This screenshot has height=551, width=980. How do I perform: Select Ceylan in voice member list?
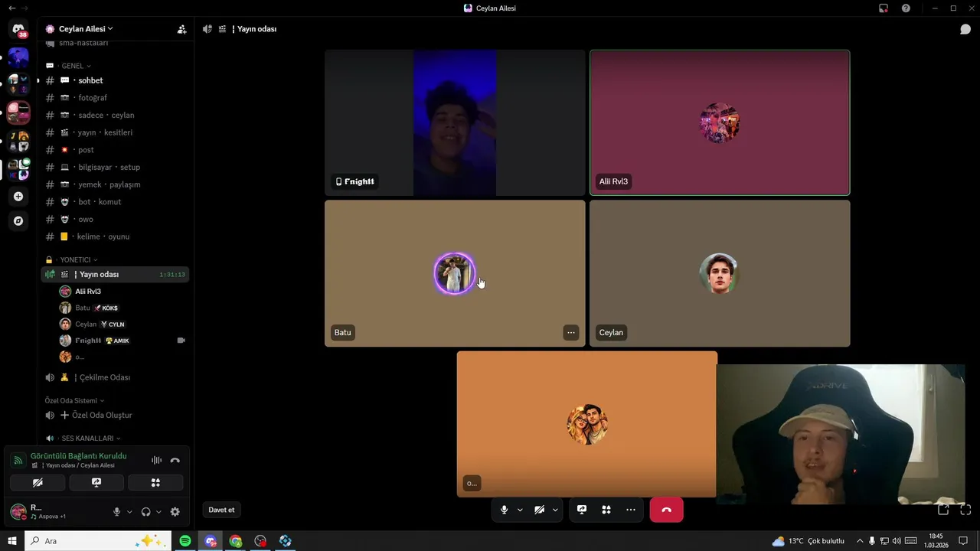click(x=122, y=324)
